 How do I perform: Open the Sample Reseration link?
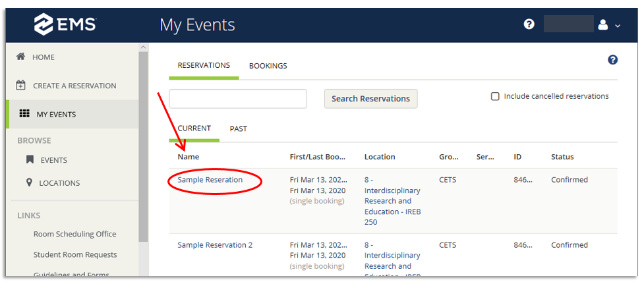210,180
